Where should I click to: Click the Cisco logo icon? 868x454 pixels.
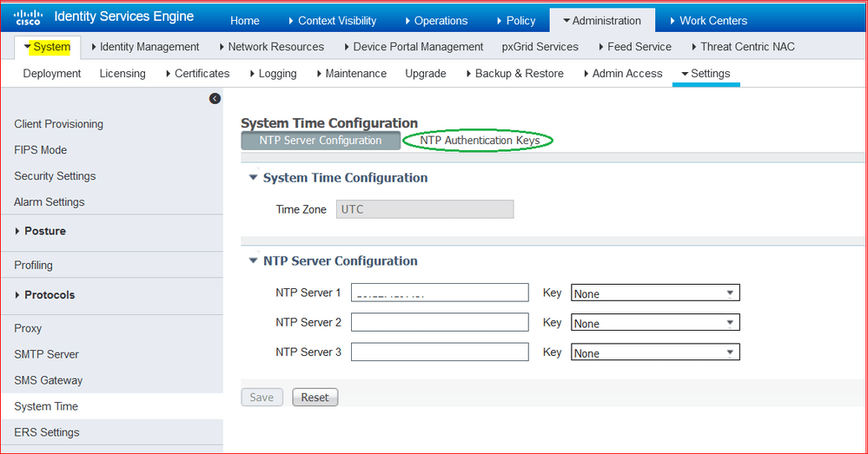(x=28, y=17)
